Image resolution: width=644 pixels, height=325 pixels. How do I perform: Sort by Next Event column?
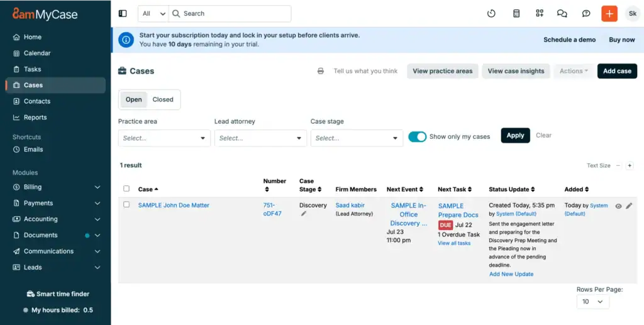(421, 189)
